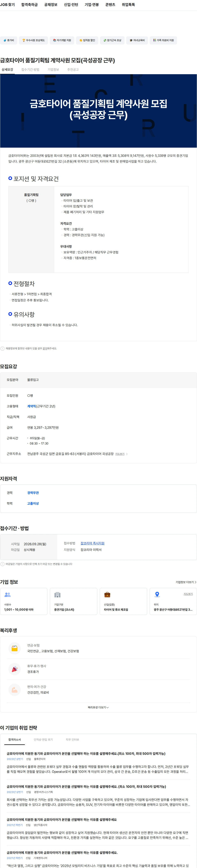
Task: Switch to the 추천공고 tab
Action: pyautogui.click(x=73, y=70)
